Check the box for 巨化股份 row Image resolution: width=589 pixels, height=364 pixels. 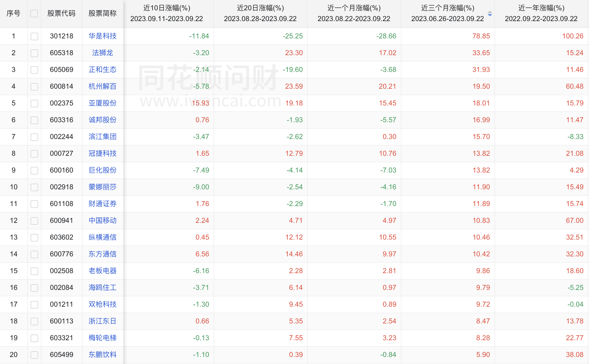(34, 170)
